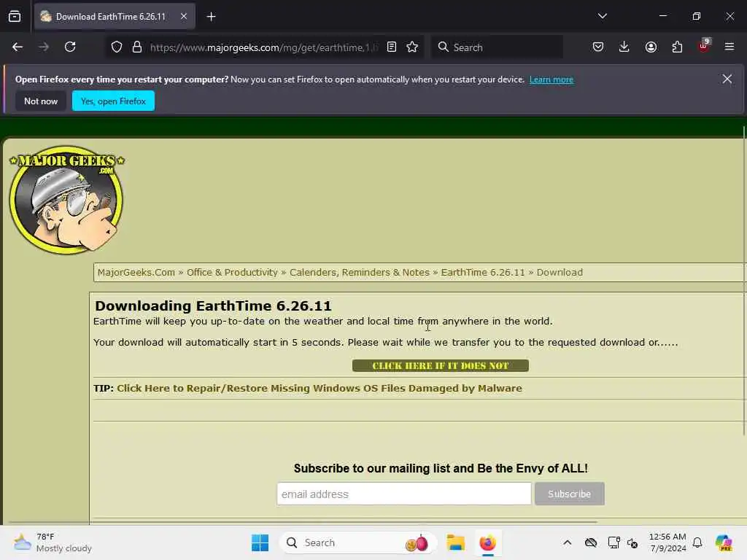This screenshot has width=747, height=560.
Task: Go back to the previous page
Action: click(x=18, y=47)
